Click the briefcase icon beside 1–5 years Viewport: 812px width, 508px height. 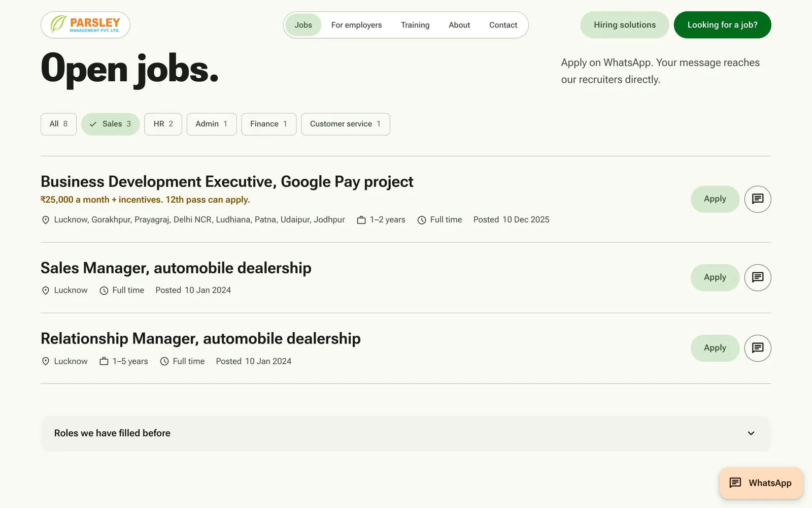(x=104, y=361)
